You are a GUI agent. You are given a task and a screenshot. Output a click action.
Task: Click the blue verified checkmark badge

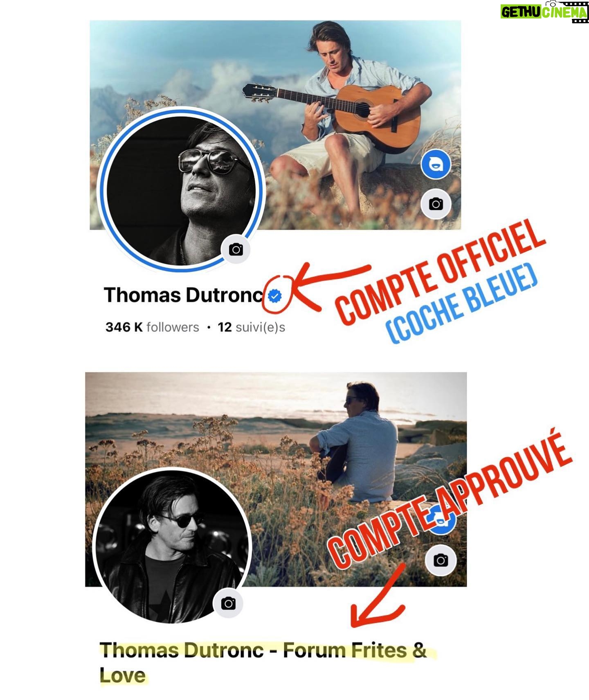[276, 295]
